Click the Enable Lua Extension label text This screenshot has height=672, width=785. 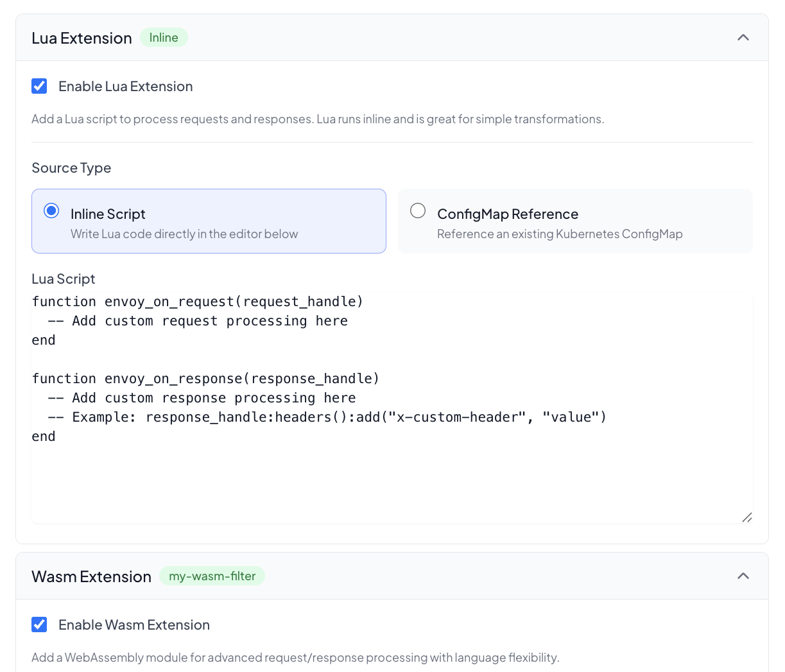click(125, 87)
